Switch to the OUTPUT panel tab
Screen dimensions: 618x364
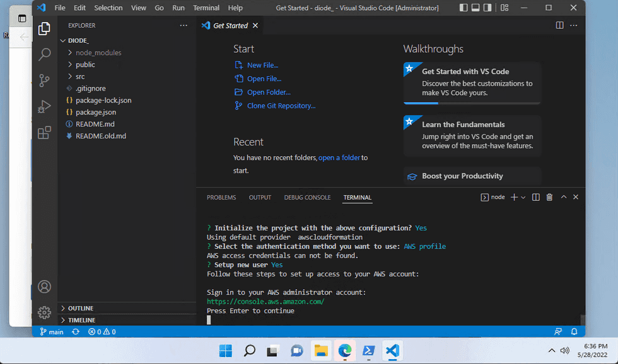pos(260,198)
